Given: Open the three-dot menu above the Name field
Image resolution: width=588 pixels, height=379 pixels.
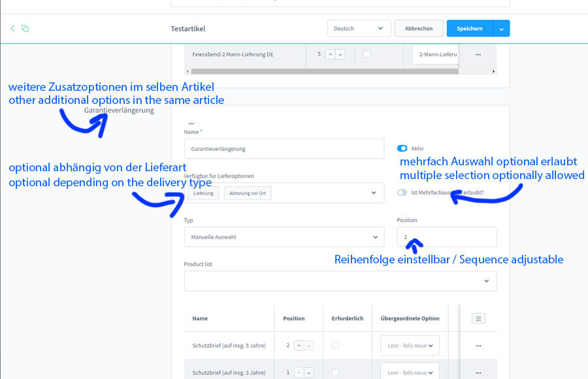Looking at the screenshot, I should [191, 123].
